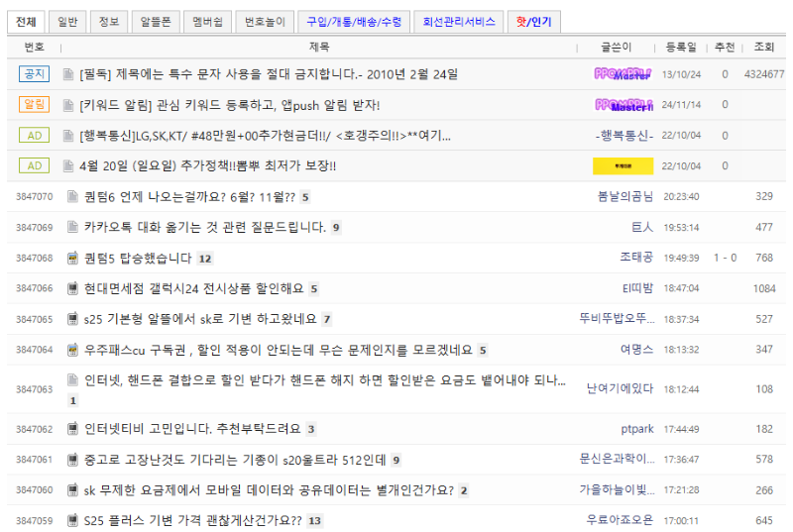This screenshot has height=532, width=793.
Task: Click author -행복통신-
Action: point(624,136)
